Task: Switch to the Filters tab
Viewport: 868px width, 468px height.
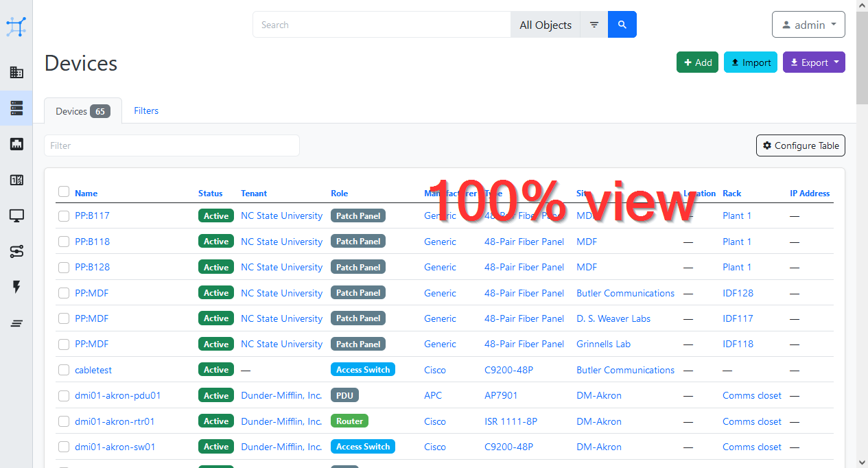Action: [x=146, y=110]
